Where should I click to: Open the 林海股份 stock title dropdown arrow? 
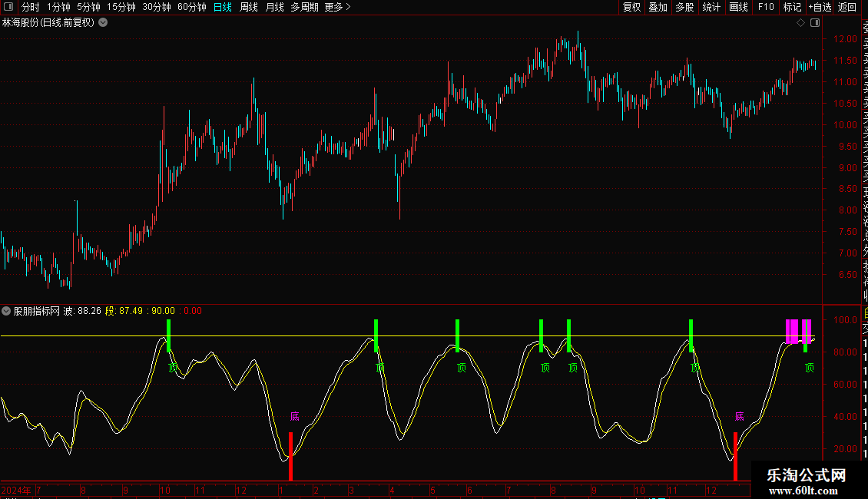pyautogui.click(x=103, y=23)
